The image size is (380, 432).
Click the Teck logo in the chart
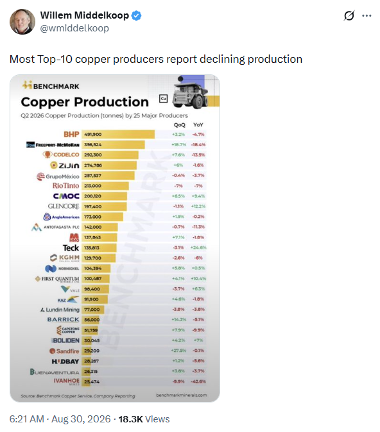click(x=71, y=248)
